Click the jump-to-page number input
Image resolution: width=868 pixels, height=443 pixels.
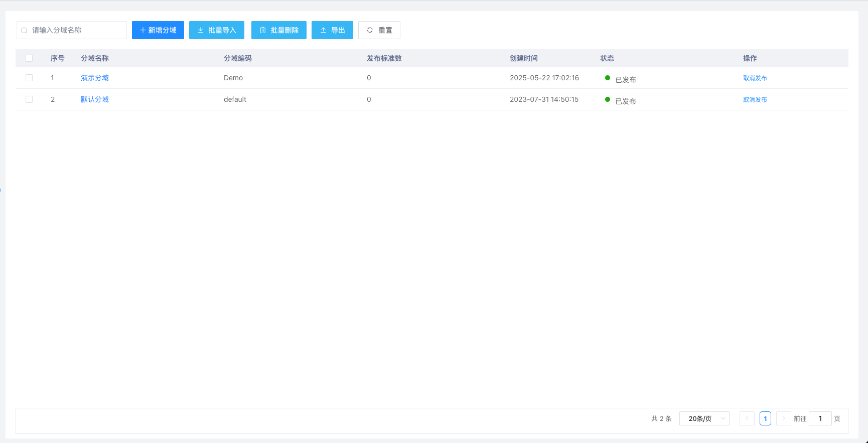click(x=820, y=418)
